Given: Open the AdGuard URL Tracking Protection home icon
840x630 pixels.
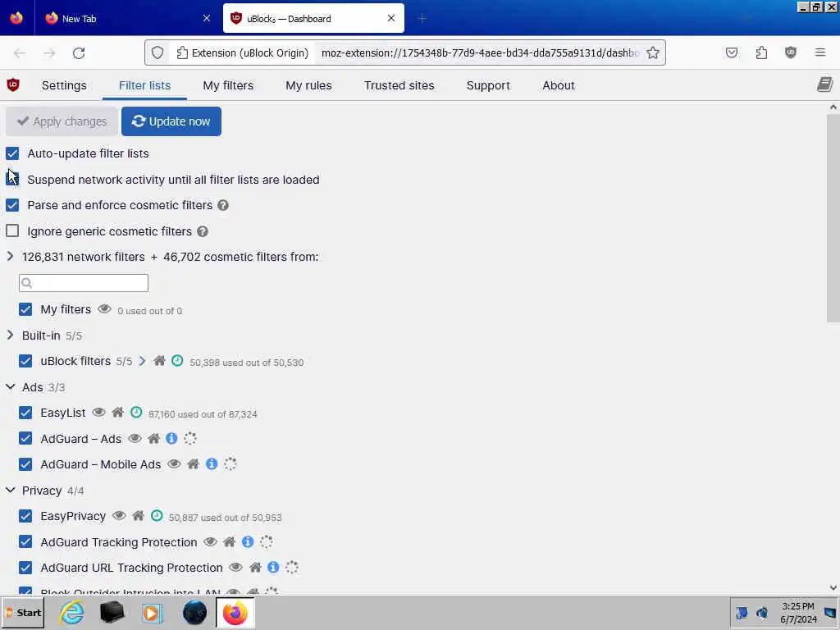Looking at the screenshot, I should click(x=256, y=568).
